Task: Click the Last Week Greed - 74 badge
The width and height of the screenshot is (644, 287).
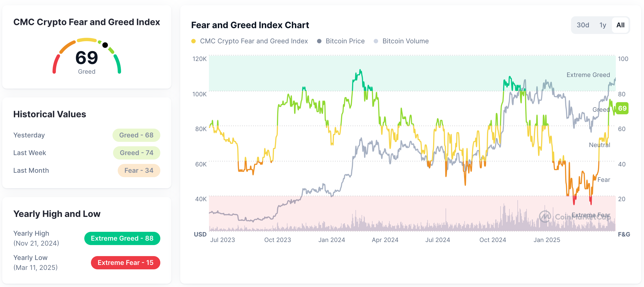Action: coord(137,153)
